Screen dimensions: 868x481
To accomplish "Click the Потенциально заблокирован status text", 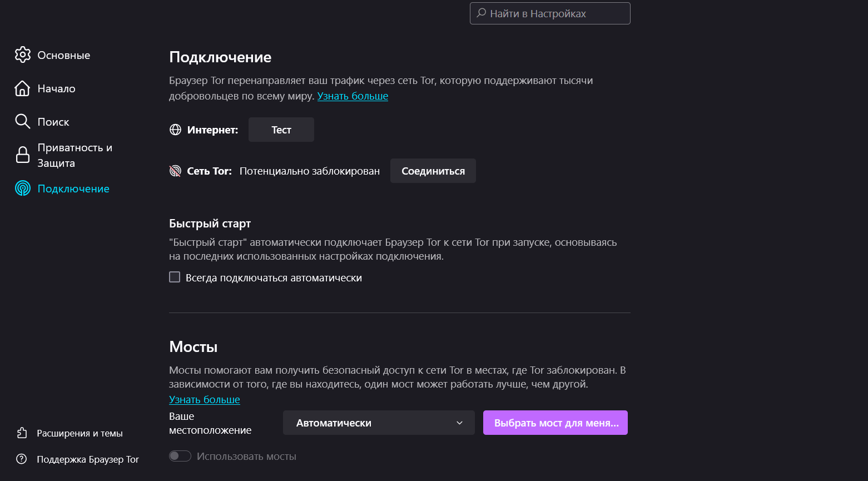I will point(310,171).
